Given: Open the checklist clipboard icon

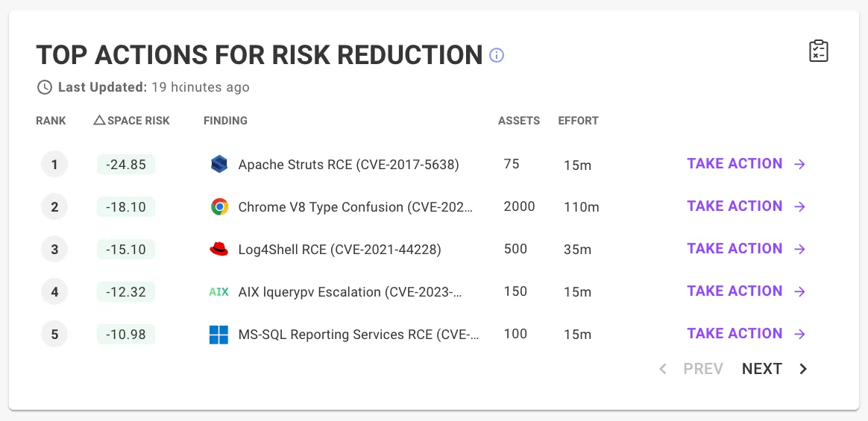Looking at the screenshot, I should point(818,51).
